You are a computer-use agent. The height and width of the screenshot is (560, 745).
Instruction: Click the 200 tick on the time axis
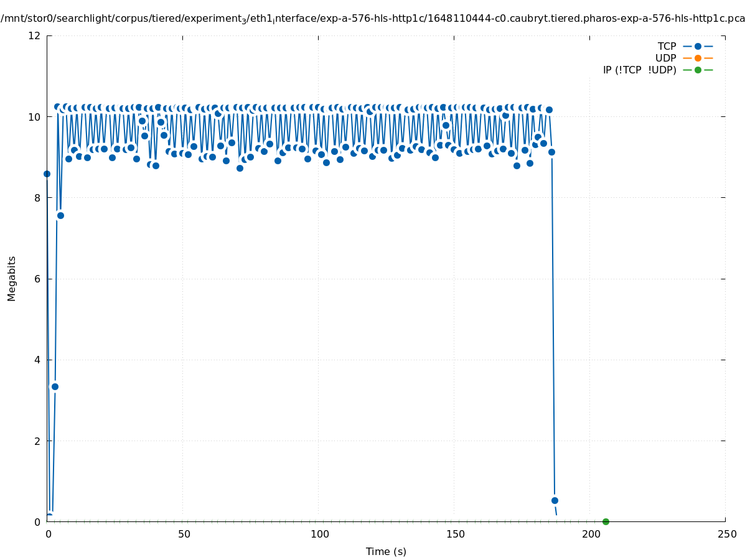[x=590, y=534]
